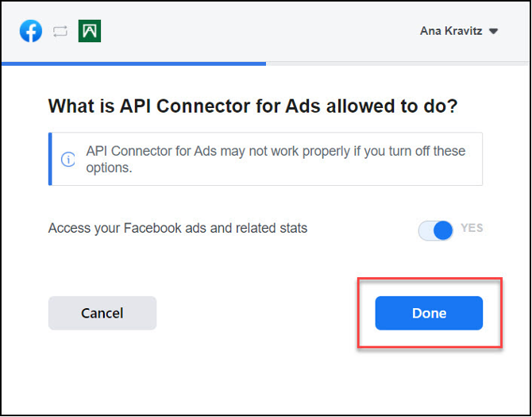
Task: Click the sync arrows icon between logos
Action: click(x=60, y=32)
